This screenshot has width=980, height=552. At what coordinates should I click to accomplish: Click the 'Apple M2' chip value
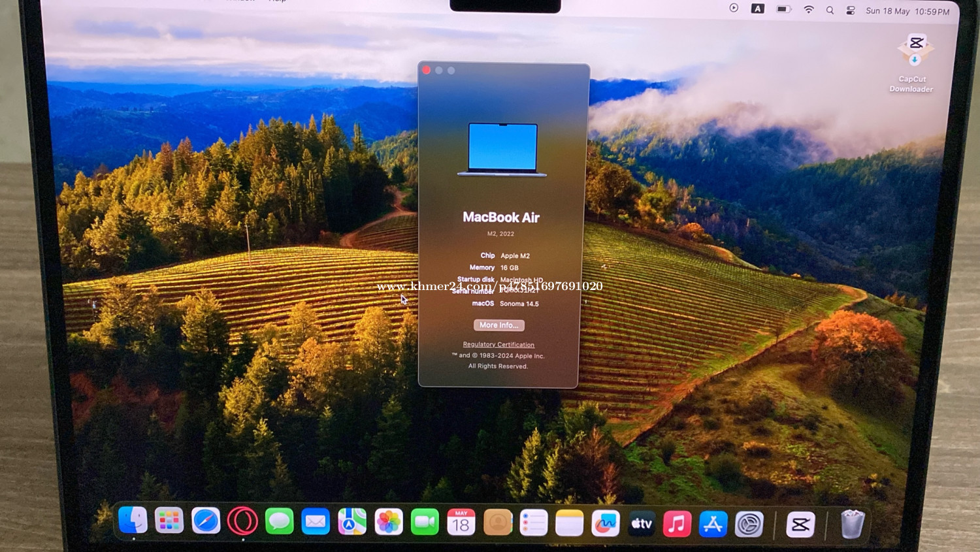click(x=515, y=255)
